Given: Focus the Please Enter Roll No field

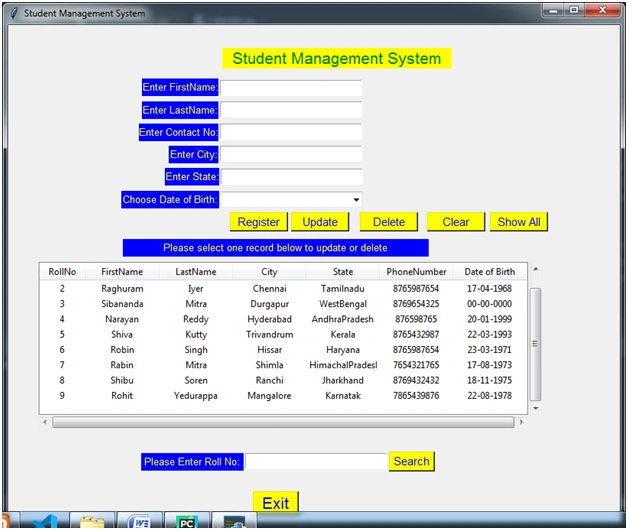Looking at the screenshot, I should tap(316, 461).
